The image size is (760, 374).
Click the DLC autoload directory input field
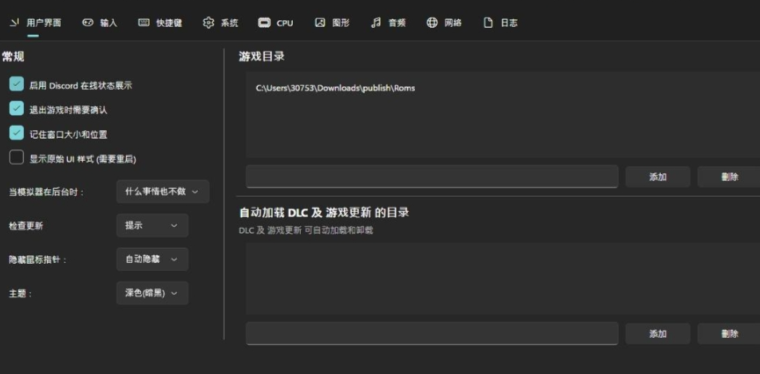point(432,333)
